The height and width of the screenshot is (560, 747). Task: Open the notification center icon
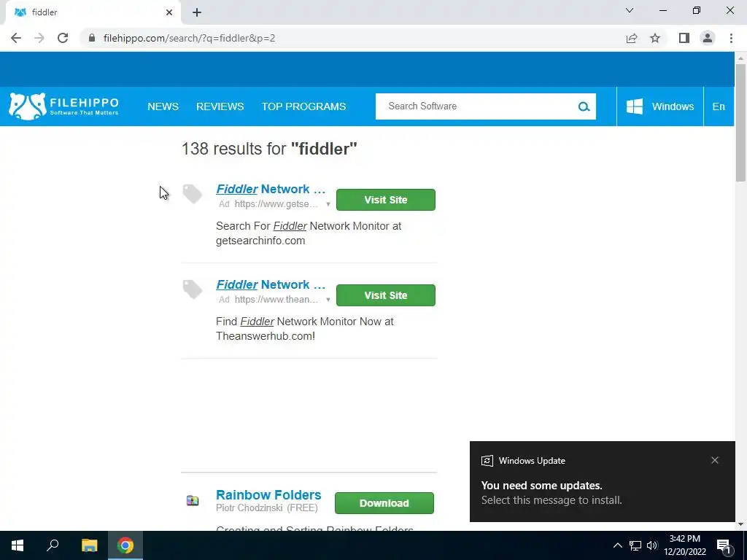point(724,545)
